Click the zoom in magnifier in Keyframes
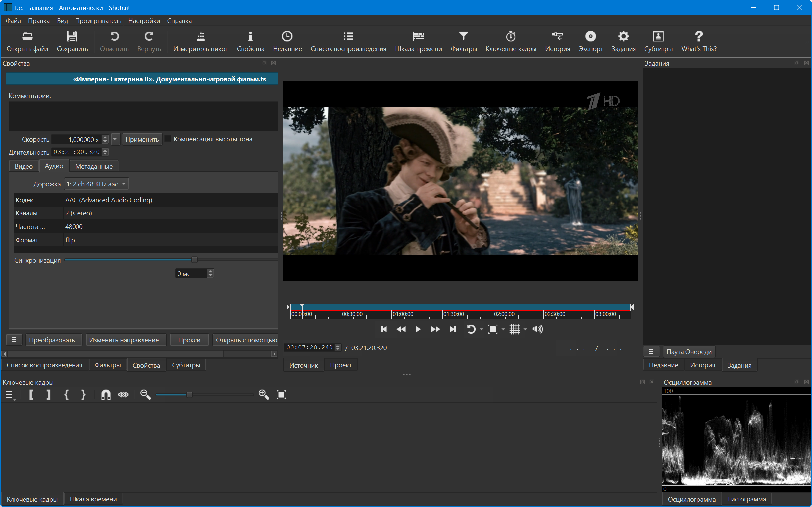This screenshot has width=812, height=507. point(264,395)
